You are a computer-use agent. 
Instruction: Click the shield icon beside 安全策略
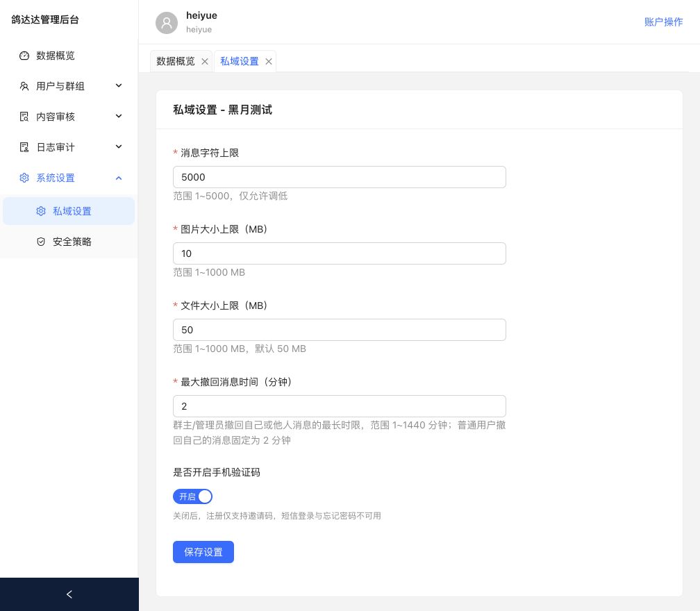pos(40,242)
